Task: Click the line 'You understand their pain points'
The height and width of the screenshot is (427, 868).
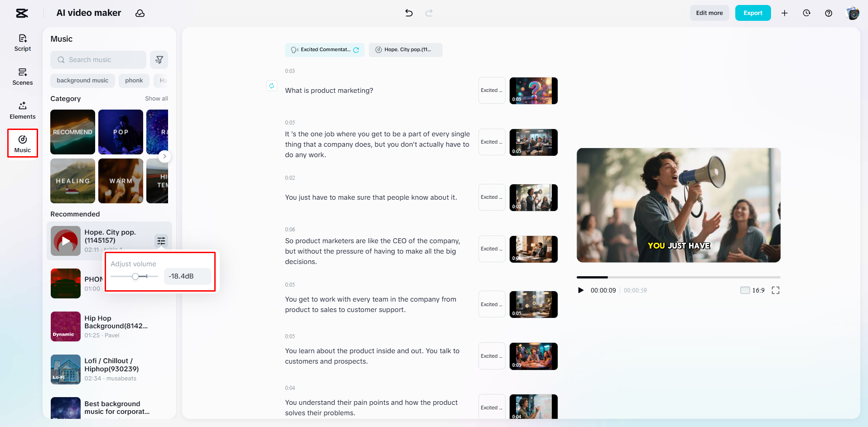Action: click(371, 408)
